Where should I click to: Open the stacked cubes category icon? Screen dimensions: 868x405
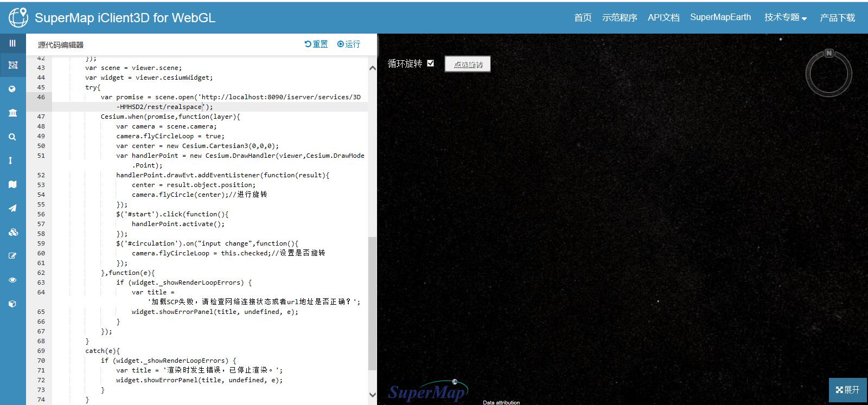click(13, 232)
